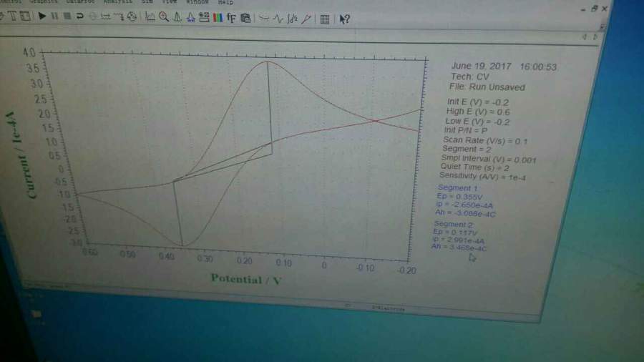Open the View menu

point(169,1)
